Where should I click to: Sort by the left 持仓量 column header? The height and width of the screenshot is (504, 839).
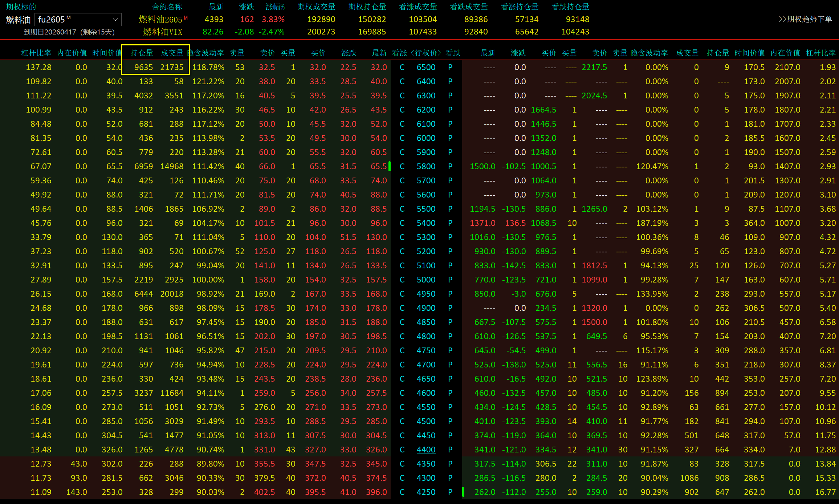(x=142, y=53)
